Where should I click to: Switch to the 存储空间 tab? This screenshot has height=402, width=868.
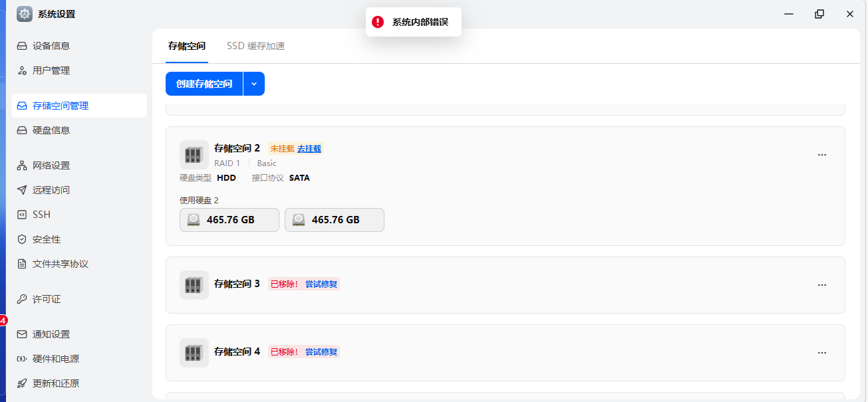click(187, 46)
